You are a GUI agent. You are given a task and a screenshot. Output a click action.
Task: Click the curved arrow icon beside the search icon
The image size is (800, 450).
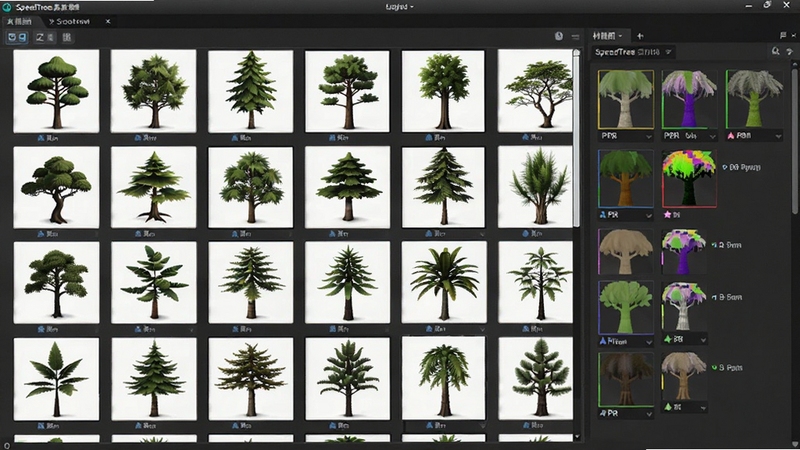click(x=790, y=52)
